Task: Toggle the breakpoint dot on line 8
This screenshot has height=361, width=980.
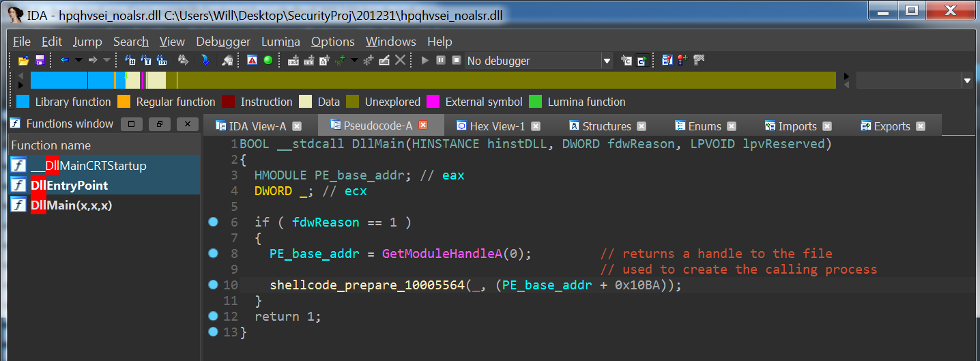Action: 212,253
